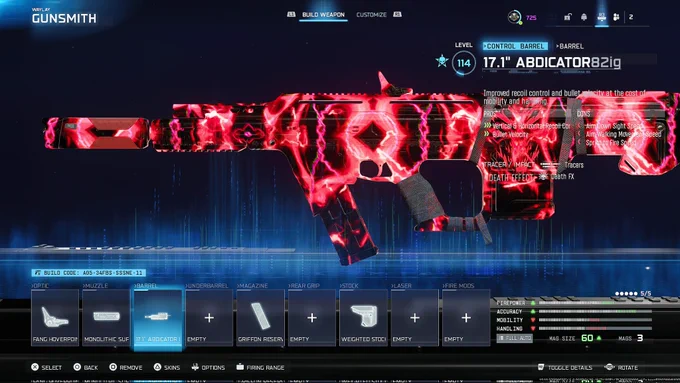
Task: Click the Full Auto fire mode tag
Action: tap(515, 338)
